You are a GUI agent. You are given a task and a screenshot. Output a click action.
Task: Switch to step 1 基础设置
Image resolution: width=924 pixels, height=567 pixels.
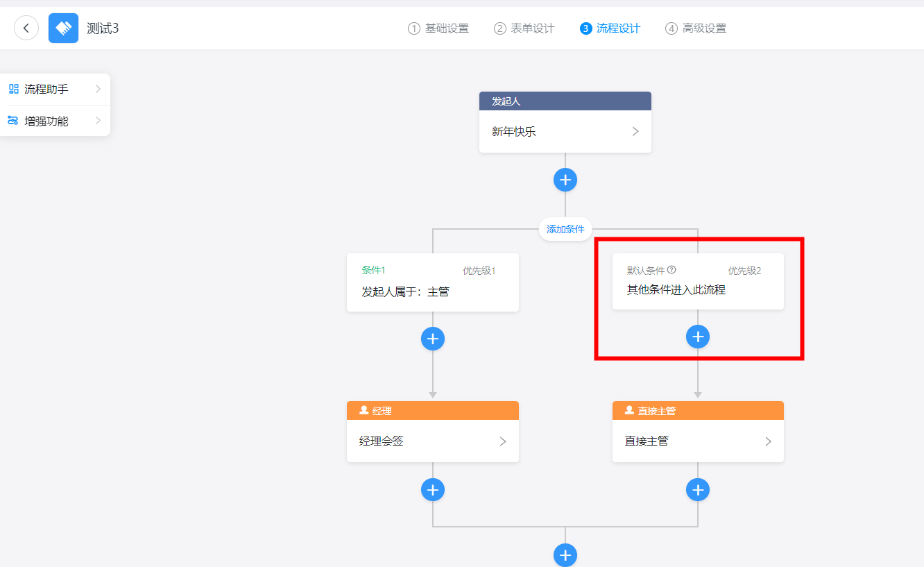[x=438, y=28]
